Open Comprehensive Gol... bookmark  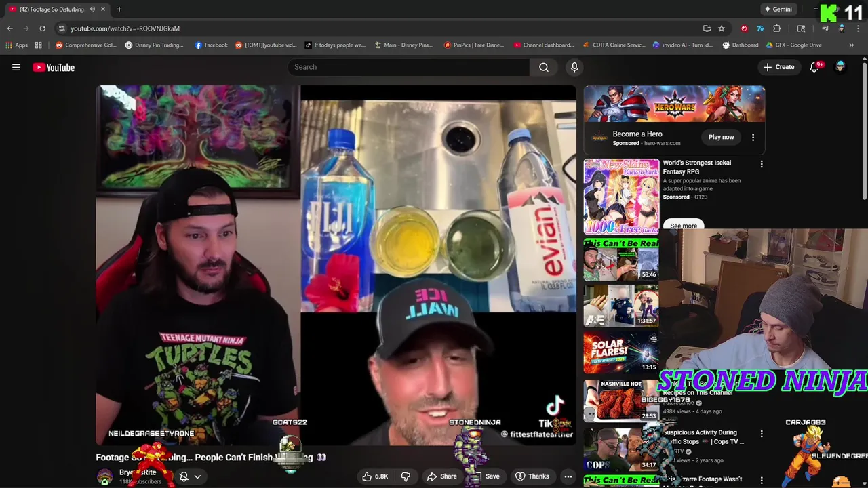point(86,45)
